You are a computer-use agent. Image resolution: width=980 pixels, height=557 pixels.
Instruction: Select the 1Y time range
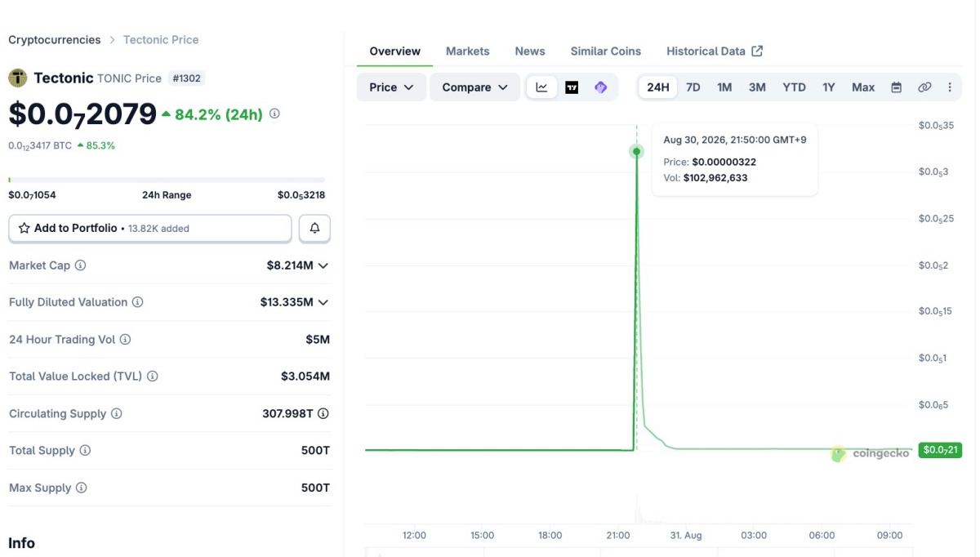[x=829, y=87]
